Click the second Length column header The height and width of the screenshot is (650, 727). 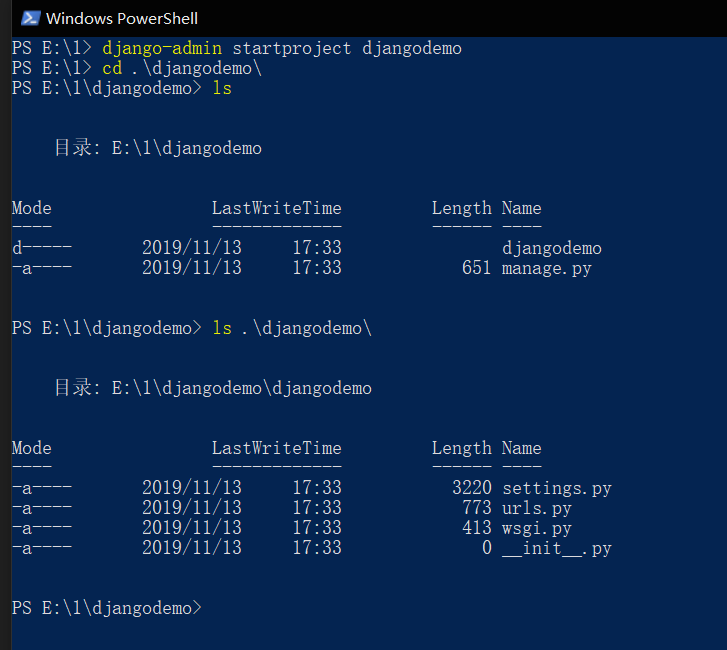(462, 448)
